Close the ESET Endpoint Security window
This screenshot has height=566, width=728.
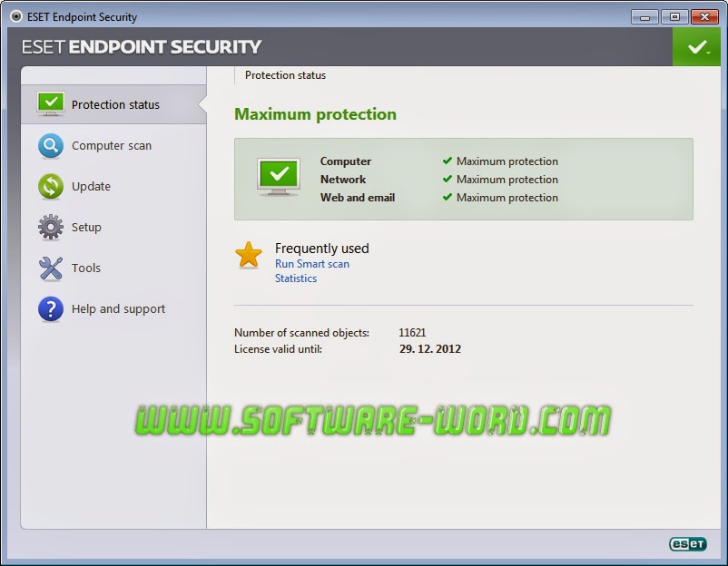coord(704,17)
